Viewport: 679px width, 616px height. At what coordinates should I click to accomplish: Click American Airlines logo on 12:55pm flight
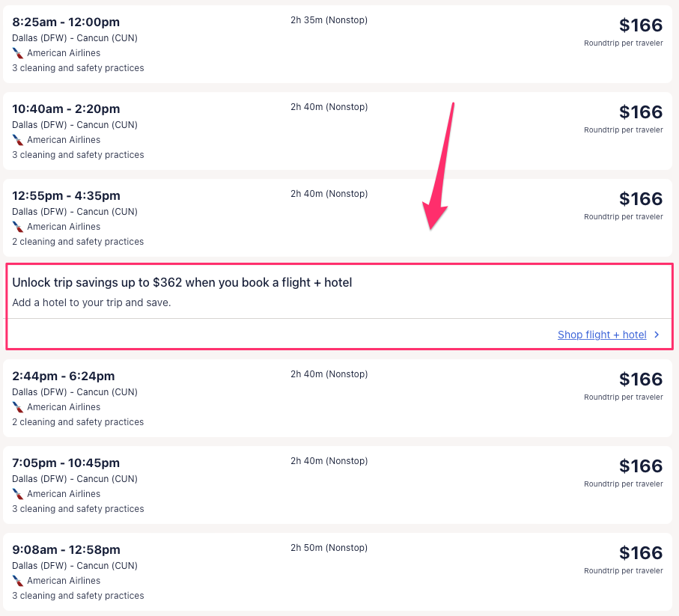(x=18, y=227)
